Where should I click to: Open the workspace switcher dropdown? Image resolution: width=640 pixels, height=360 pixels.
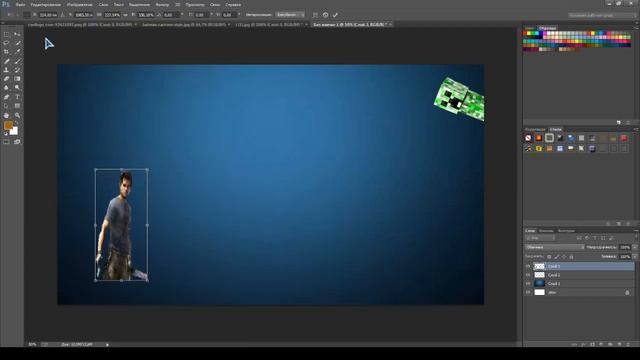tap(602, 15)
